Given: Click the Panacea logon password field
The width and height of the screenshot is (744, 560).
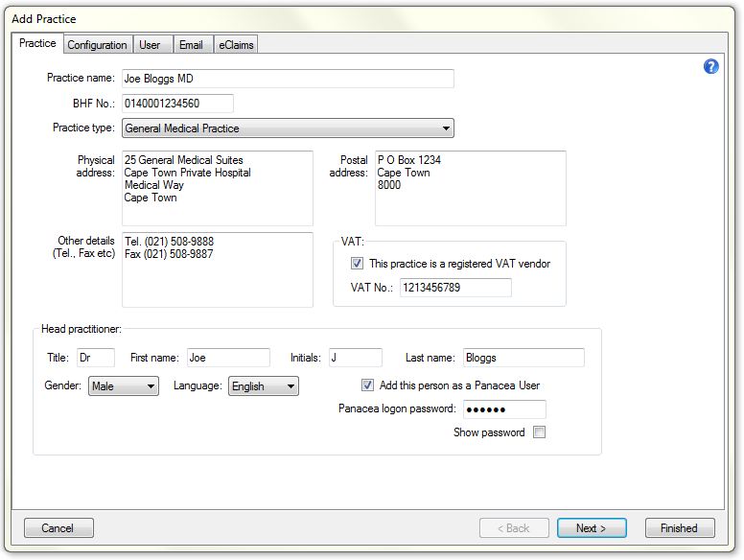Looking at the screenshot, I should pos(504,409).
